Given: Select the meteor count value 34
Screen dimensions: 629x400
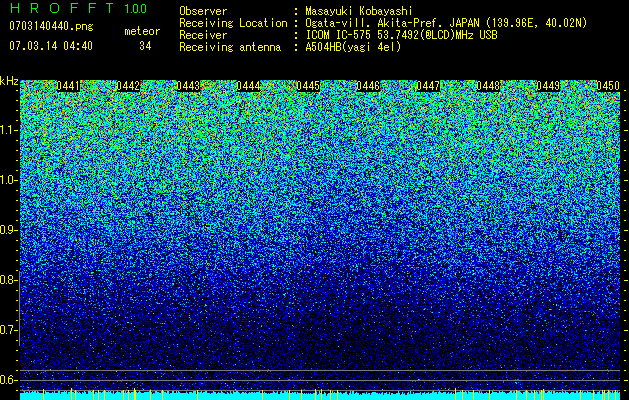Looking at the screenshot, I should [x=145, y=46].
